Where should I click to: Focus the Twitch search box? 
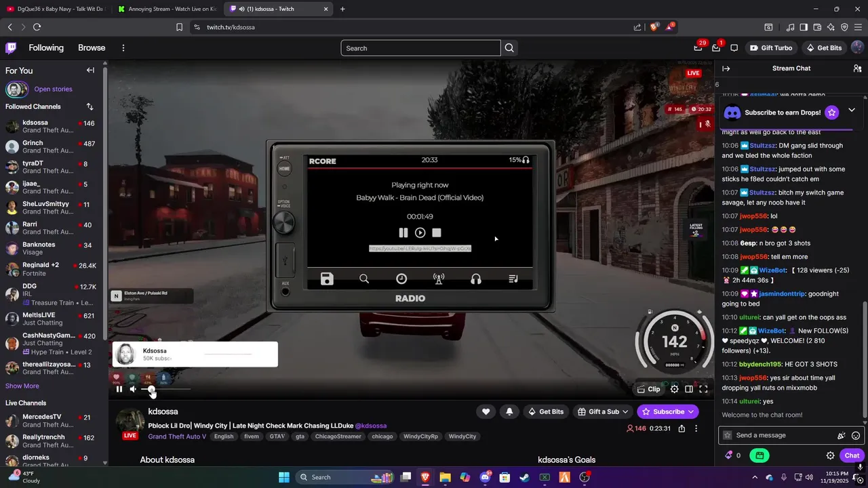pyautogui.click(x=420, y=48)
